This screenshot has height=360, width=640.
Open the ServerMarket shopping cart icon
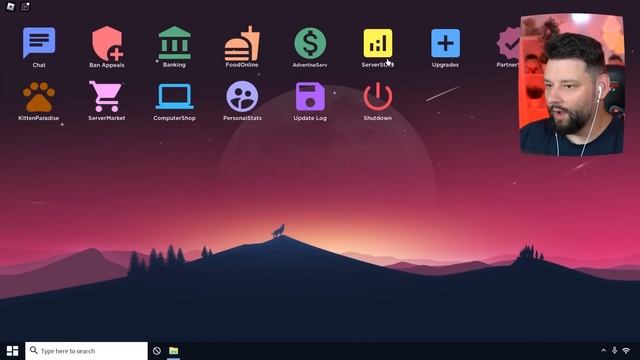click(106, 96)
